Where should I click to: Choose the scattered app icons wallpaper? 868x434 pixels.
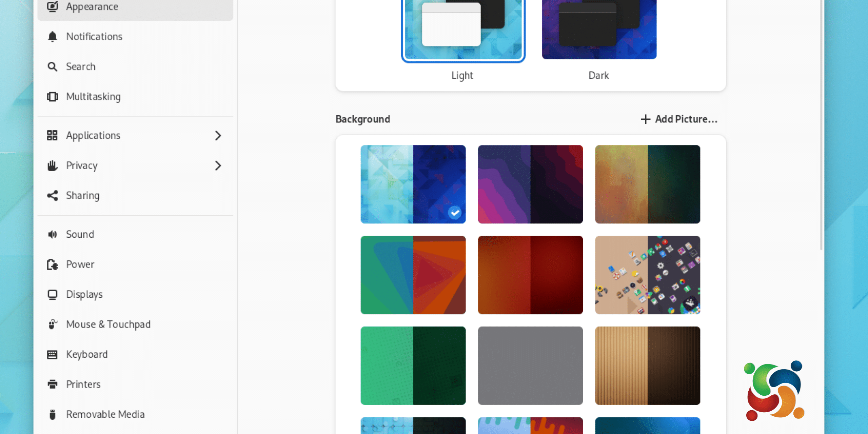(x=648, y=275)
